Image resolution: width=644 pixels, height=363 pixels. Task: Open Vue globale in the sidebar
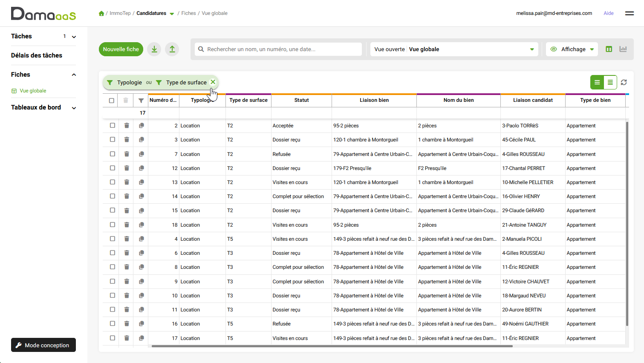[33, 91]
